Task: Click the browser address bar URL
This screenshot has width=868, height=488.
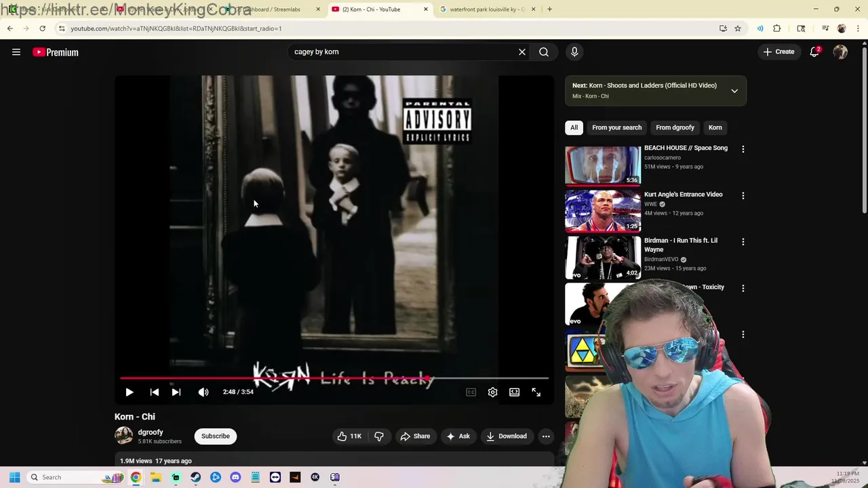Action: tap(176, 28)
